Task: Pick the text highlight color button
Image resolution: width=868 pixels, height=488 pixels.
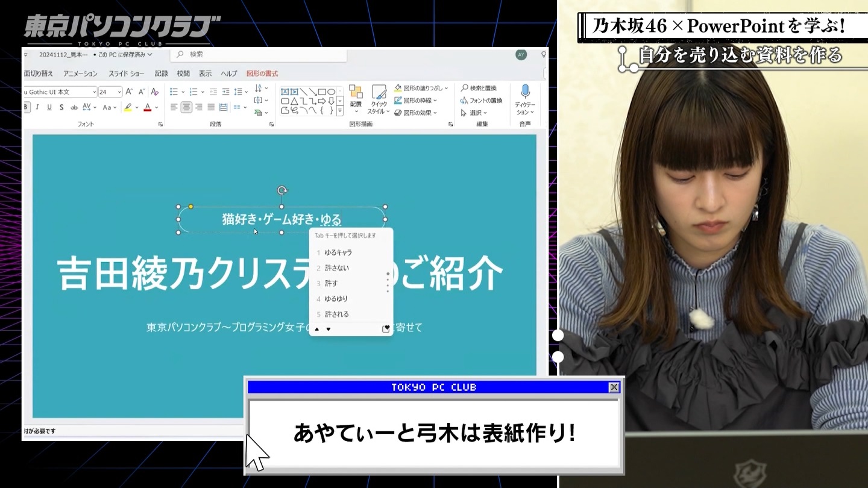Action: tap(128, 107)
